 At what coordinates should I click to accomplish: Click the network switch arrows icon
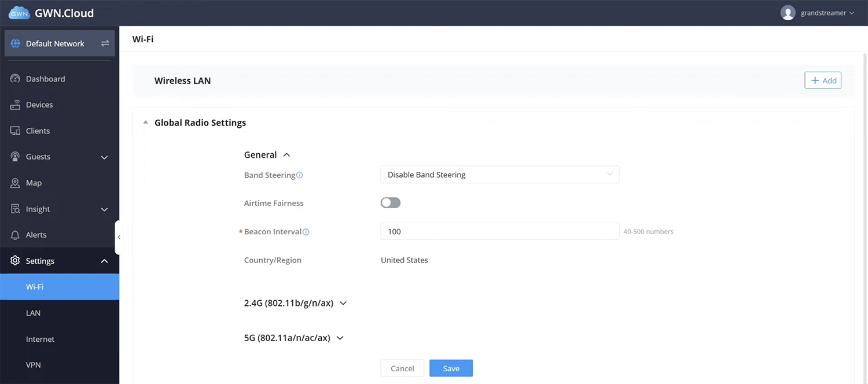[105, 43]
